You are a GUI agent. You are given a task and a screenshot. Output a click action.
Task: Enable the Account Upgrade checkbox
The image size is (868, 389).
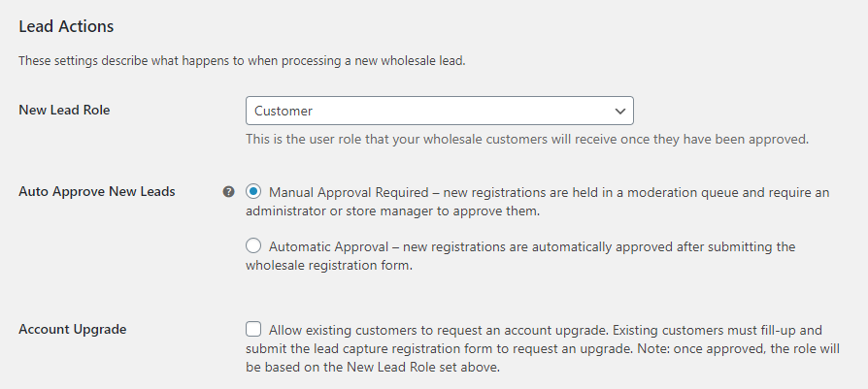point(253,329)
